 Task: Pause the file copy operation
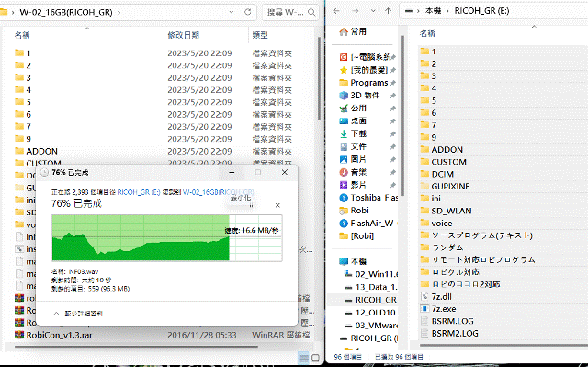pos(251,205)
